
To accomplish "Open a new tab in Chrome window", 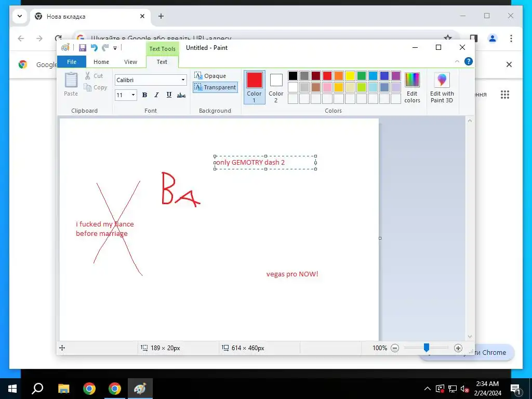I will (x=161, y=16).
